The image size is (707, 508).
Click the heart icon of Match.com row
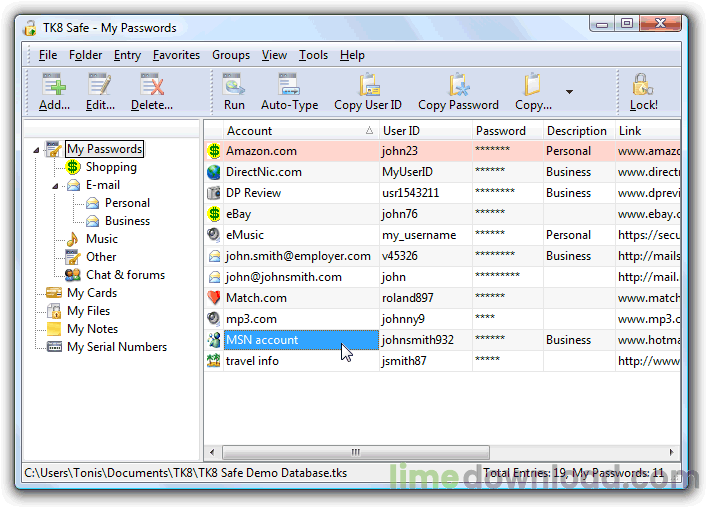point(214,298)
